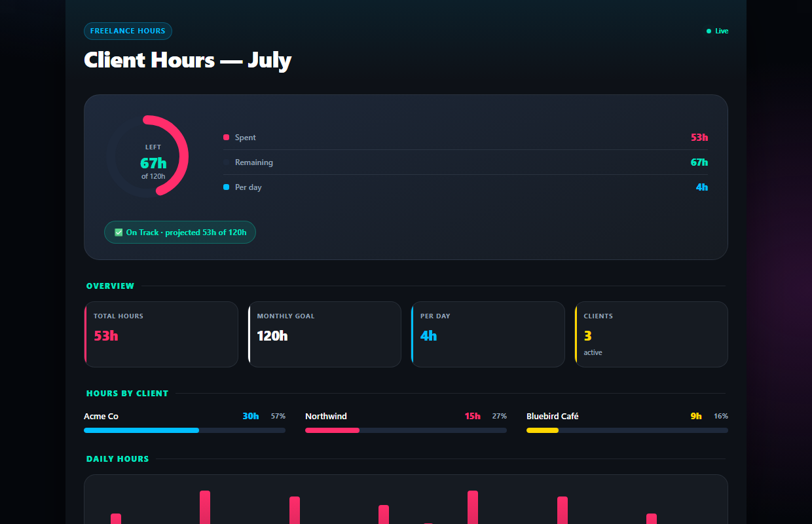Click the blue Per day legend dot
Image resolution: width=812 pixels, height=524 pixels.
click(x=226, y=187)
